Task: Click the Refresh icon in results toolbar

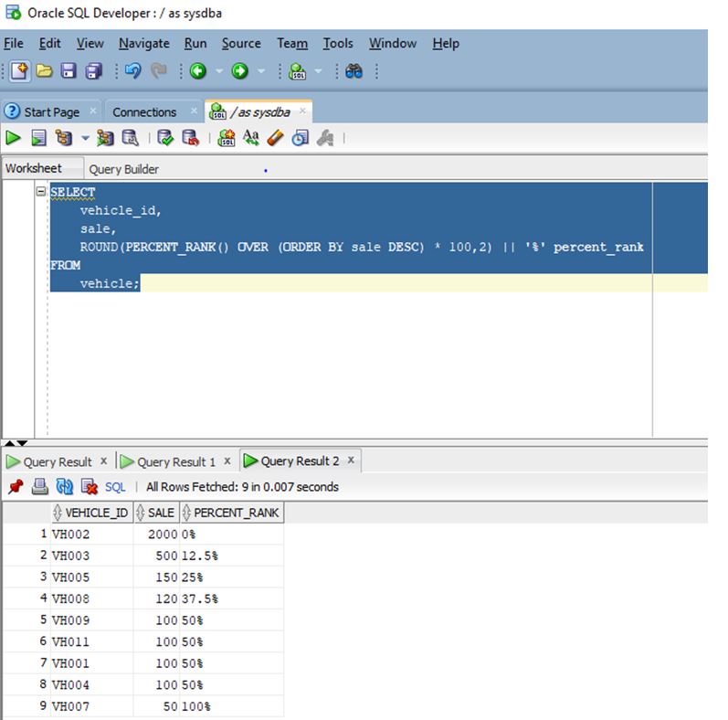Action: (x=64, y=487)
